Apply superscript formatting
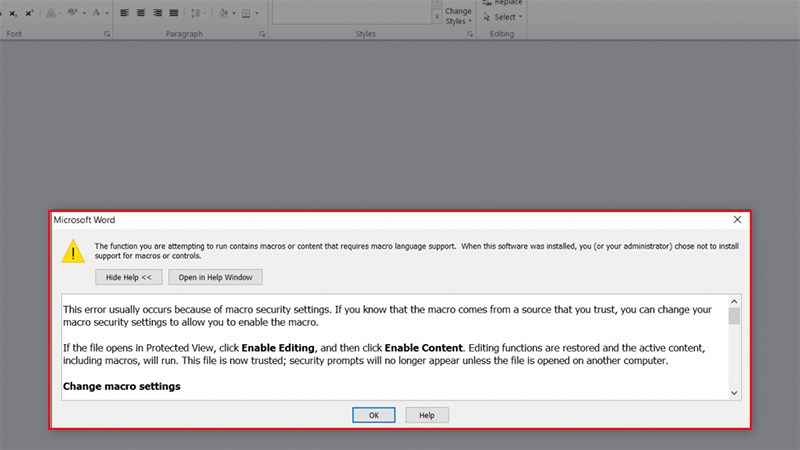The width and height of the screenshot is (800, 450). (30, 14)
